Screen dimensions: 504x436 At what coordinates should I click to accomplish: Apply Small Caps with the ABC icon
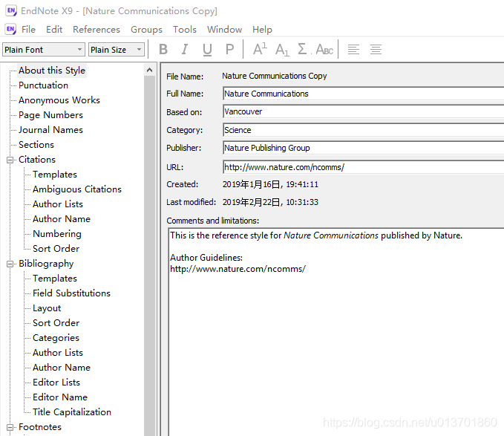pos(324,50)
